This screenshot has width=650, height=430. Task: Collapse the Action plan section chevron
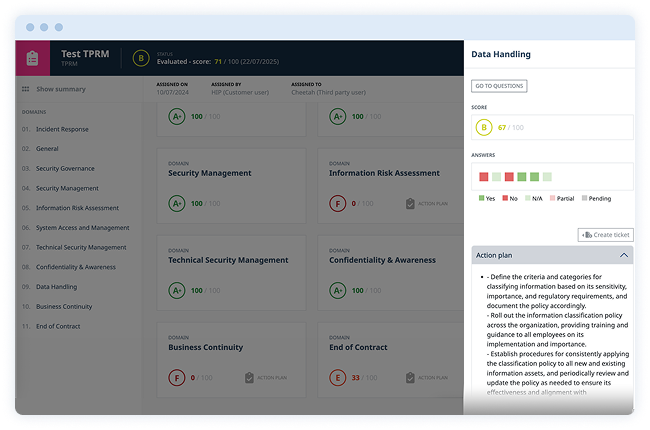coord(625,256)
